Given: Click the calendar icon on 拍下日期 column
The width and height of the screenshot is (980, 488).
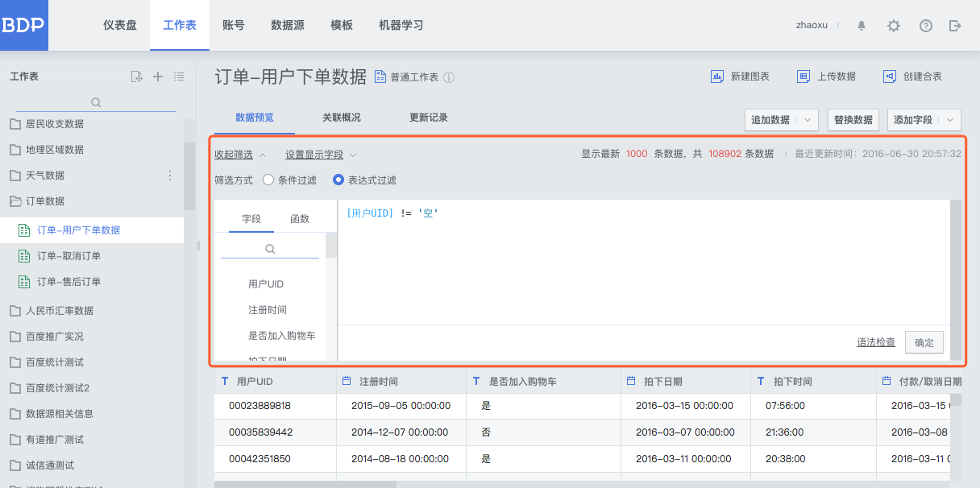Looking at the screenshot, I should pos(631,381).
